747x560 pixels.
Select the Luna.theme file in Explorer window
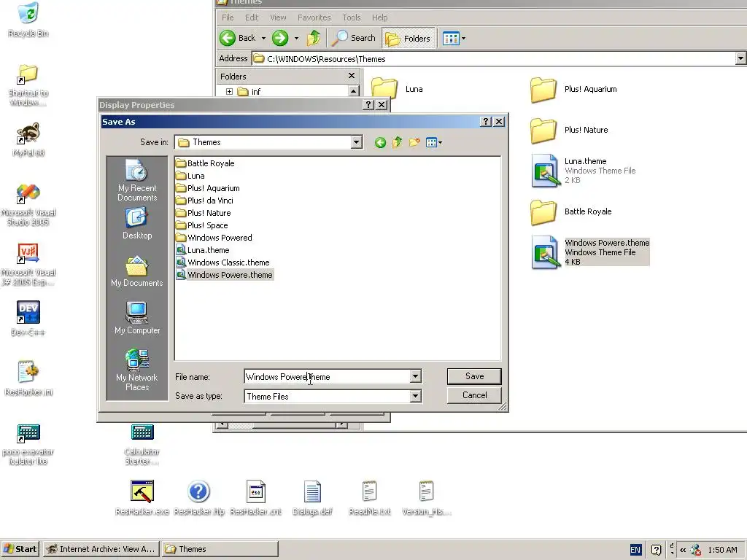click(584, 171)
